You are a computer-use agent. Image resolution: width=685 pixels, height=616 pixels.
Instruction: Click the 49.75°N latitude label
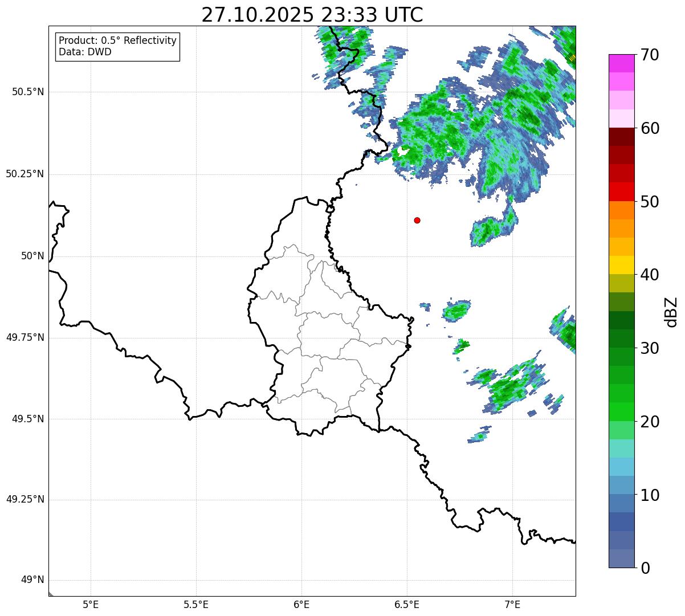tap(25, 337)
